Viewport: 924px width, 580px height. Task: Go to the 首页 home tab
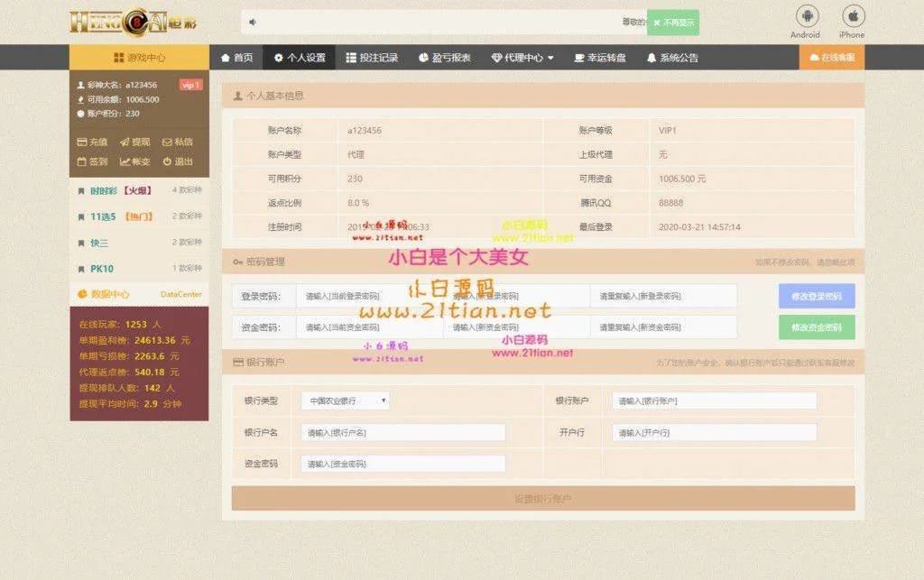[236, 58]
